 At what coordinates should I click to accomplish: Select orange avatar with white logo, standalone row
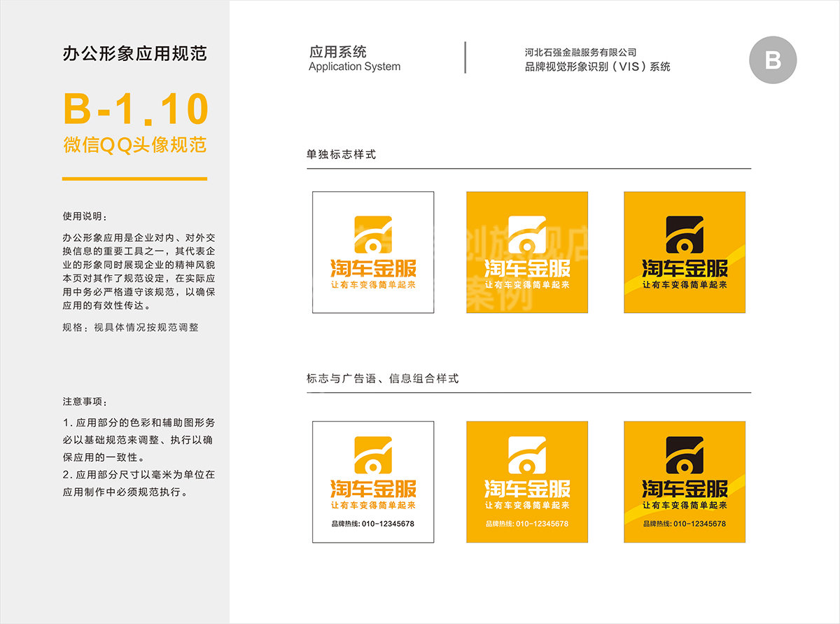pyautogui.click(x=527, y=252)
